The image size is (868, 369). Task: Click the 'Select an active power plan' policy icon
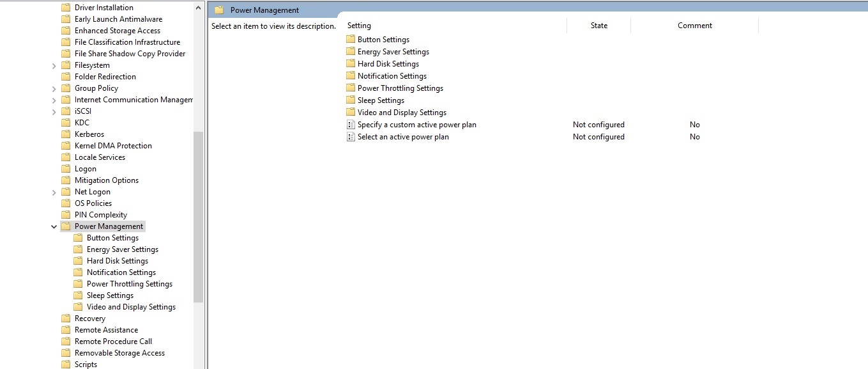click(350, 137)
